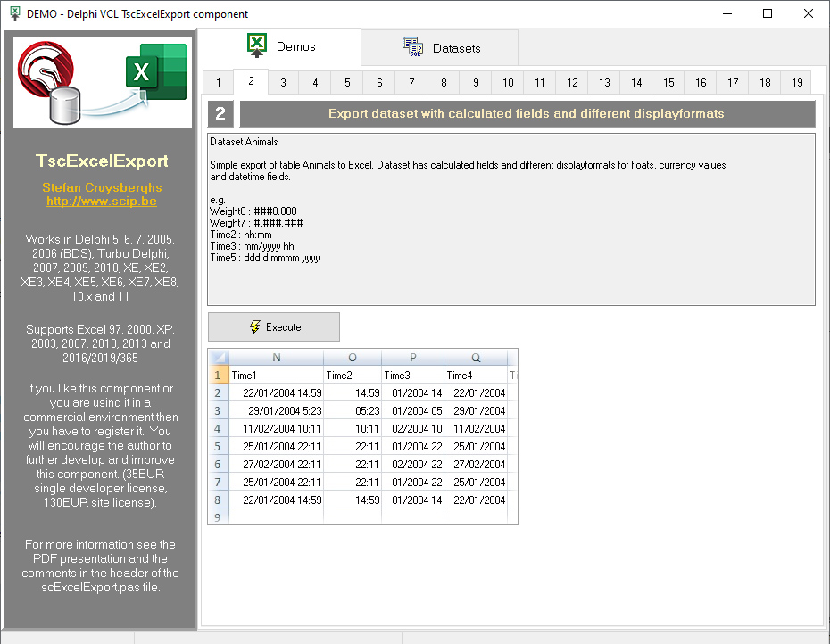This screenshot has height=644, width=830.
Task: Select demo tab 17
Action: coord(733,83)
